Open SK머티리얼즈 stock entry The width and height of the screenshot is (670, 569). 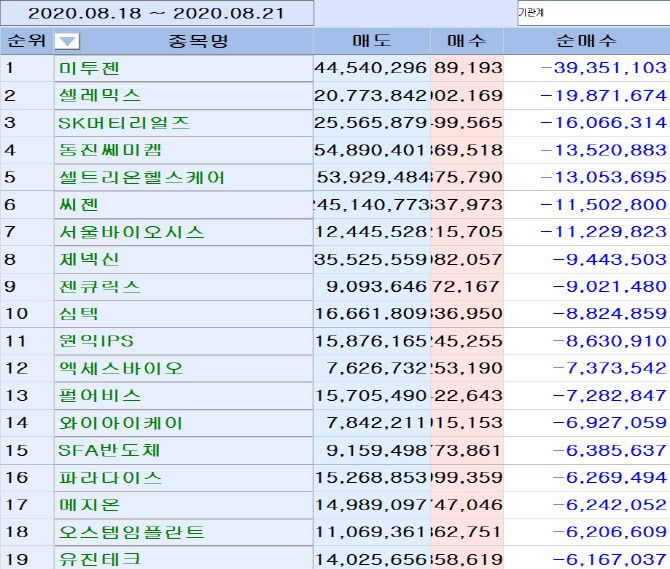(123, 123)
